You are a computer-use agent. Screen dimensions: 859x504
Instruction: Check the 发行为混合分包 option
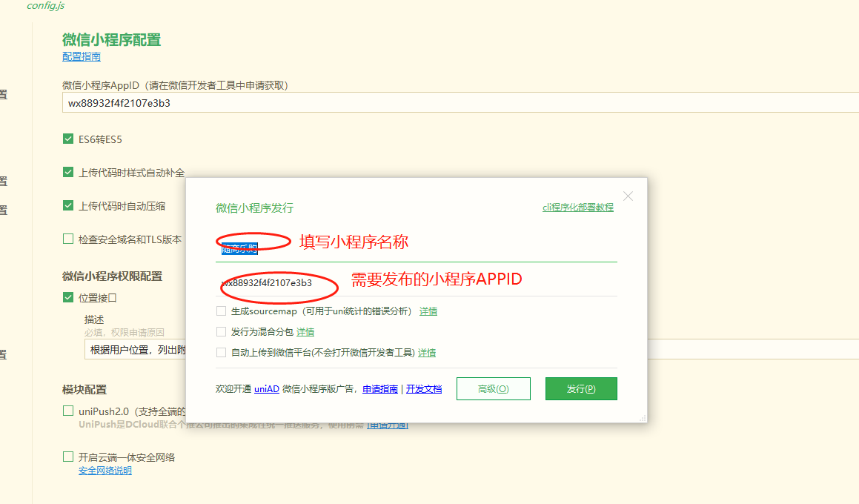[x=221, y=332]
